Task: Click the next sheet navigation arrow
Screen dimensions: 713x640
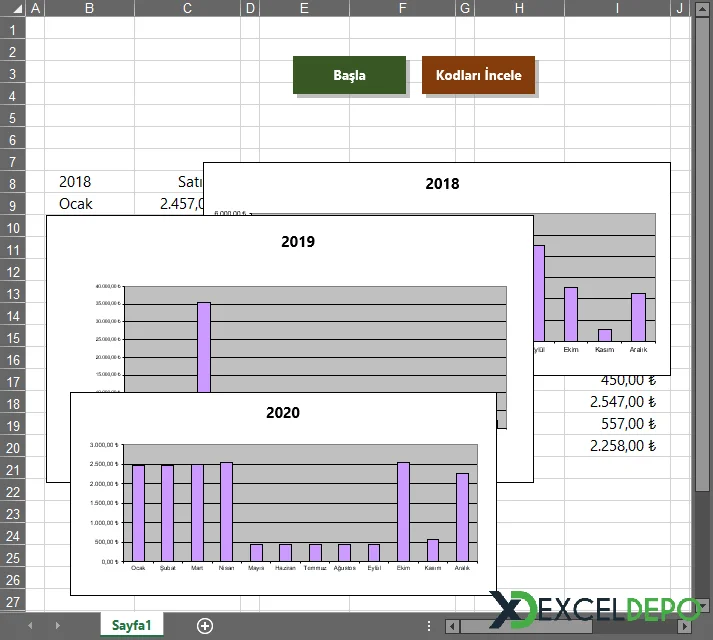Action: point(56,626)
